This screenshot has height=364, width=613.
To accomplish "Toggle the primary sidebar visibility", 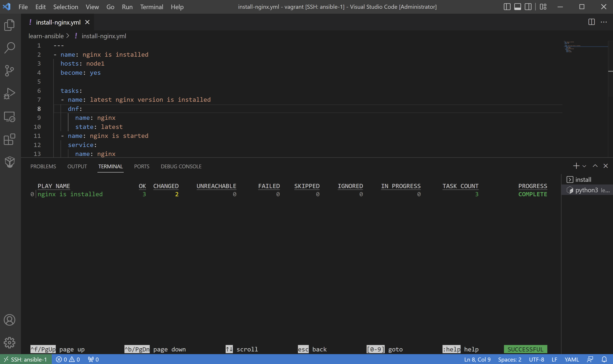I will coord(507,7).
